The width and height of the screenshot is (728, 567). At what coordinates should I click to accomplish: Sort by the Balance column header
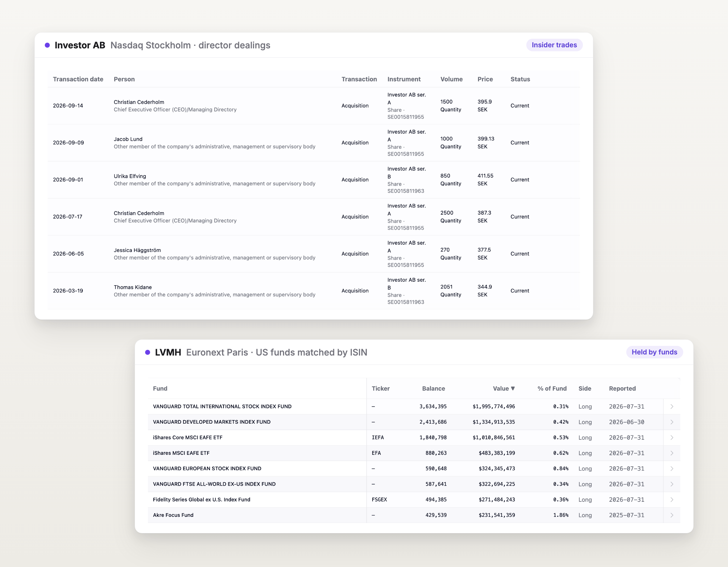[x=434, y=389]
